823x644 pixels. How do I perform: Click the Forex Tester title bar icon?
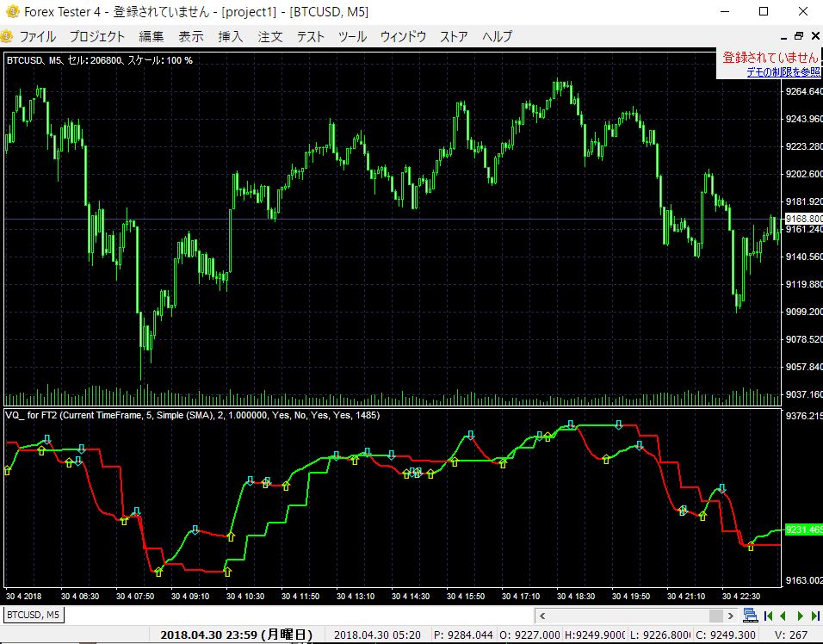[12, 11]
